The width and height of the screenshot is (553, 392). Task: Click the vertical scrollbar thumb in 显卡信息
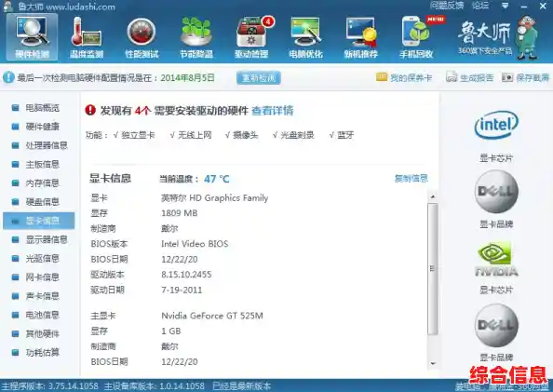[433, 269]
